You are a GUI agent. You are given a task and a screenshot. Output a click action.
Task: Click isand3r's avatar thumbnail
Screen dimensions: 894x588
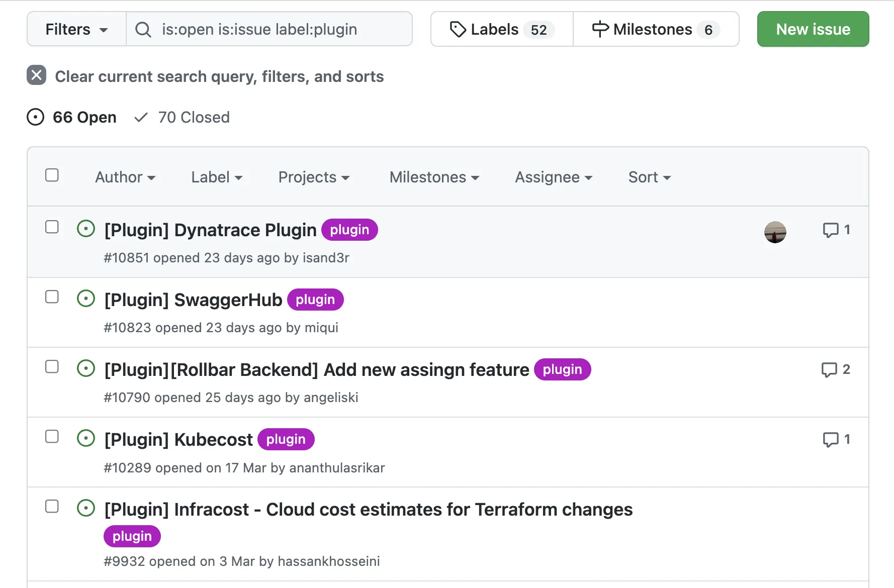(775, 232)
